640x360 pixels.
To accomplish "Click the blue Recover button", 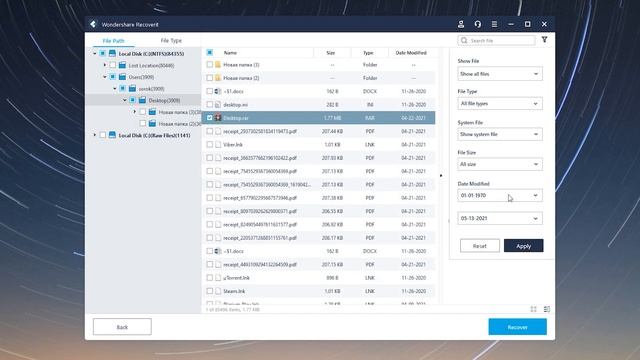I will pyautogui.click(x=518, y=327).
